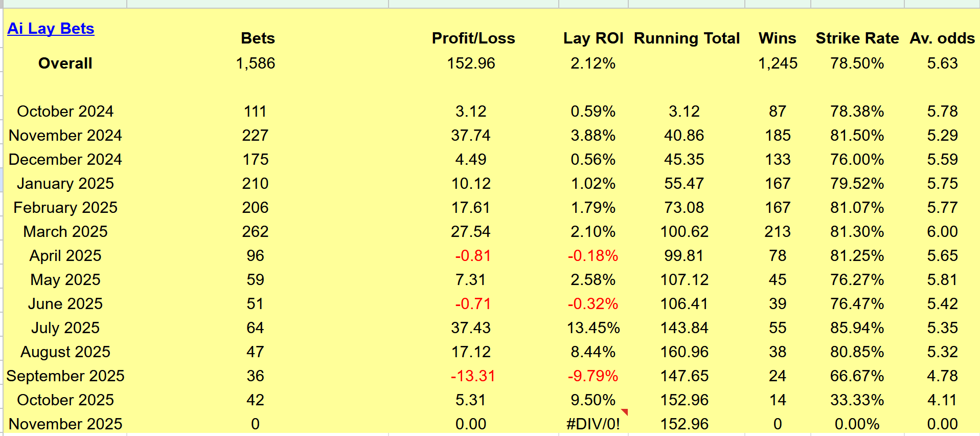The width and height of the screenshot is (980, 436).
Task: Click September 2025 loss value -13.31
Action: pos(473,376)
